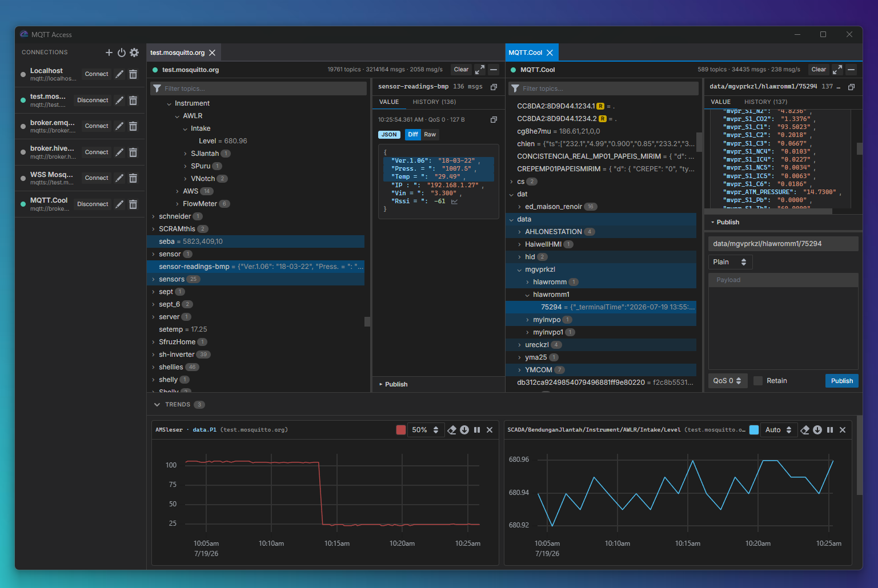
Task: Open the Auto scale selector for SCADA trend
Action: pos(779,430)
